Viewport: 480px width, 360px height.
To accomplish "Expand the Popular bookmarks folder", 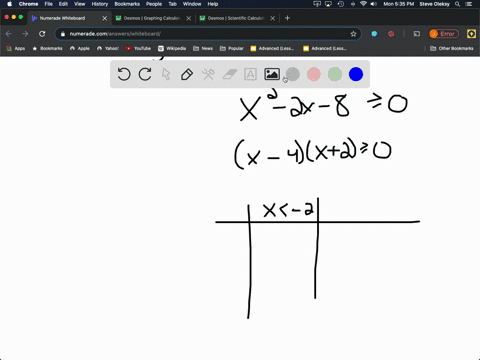I will coord(232,48).
